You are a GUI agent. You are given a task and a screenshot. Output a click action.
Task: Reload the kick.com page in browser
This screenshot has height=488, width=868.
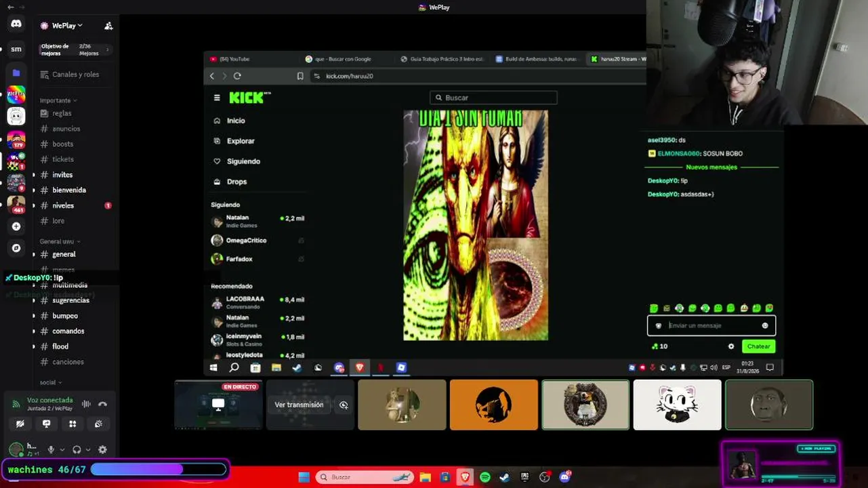pos(237,76)
